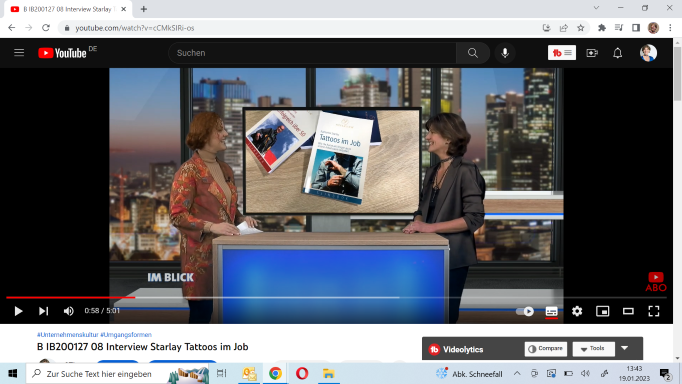Skip to the next video

point(43,311)
